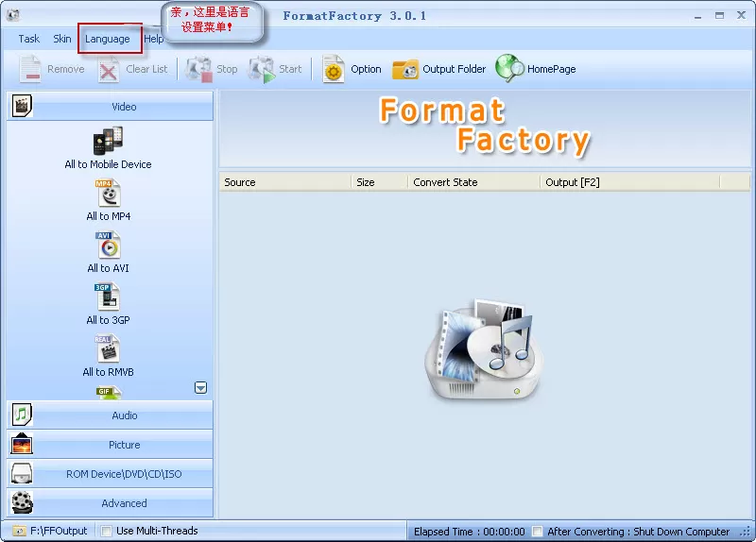Screen dimensions: 756x542
Task: Collapse the Video category header
Action: (x=110, y=107)
